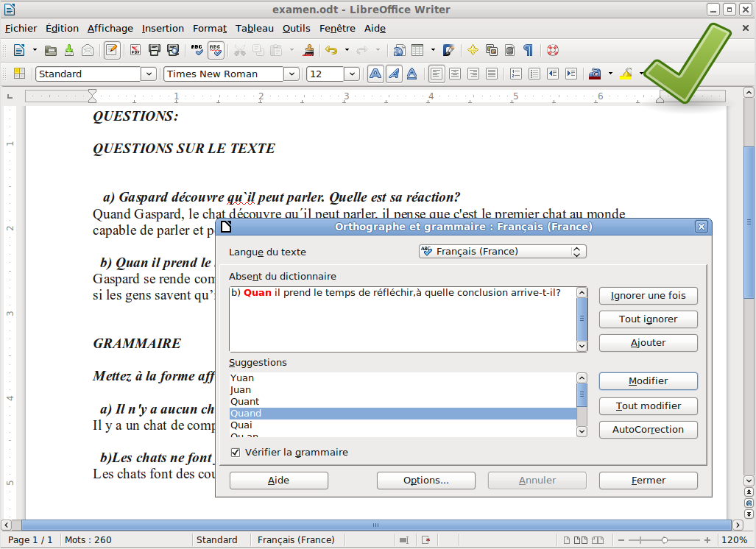Toggle the Bold formatting button

coord(375,74)
